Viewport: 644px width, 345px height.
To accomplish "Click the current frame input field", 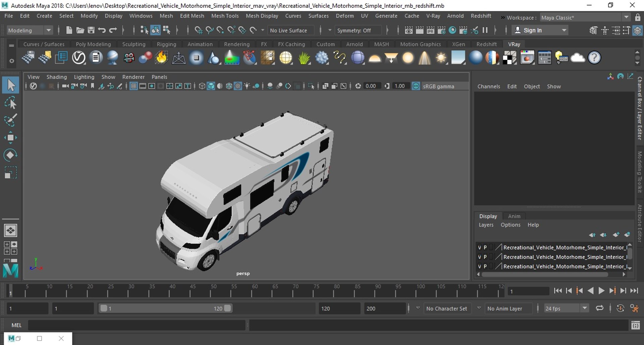I will [x=528, y=291].
